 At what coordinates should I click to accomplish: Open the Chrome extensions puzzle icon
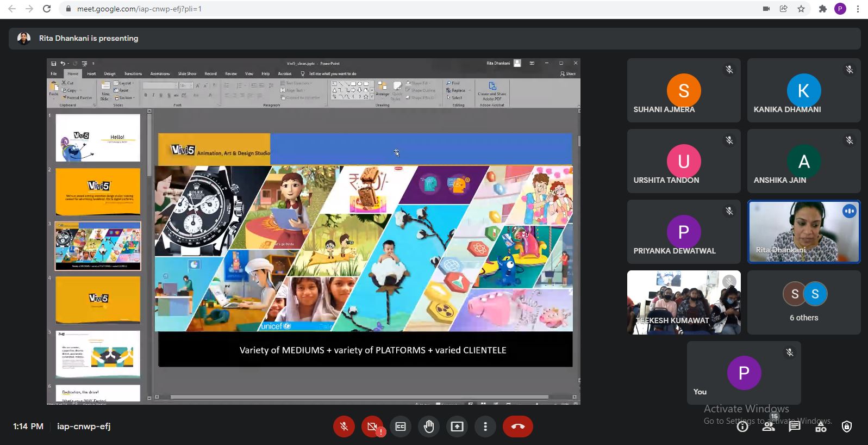[822, 9]
